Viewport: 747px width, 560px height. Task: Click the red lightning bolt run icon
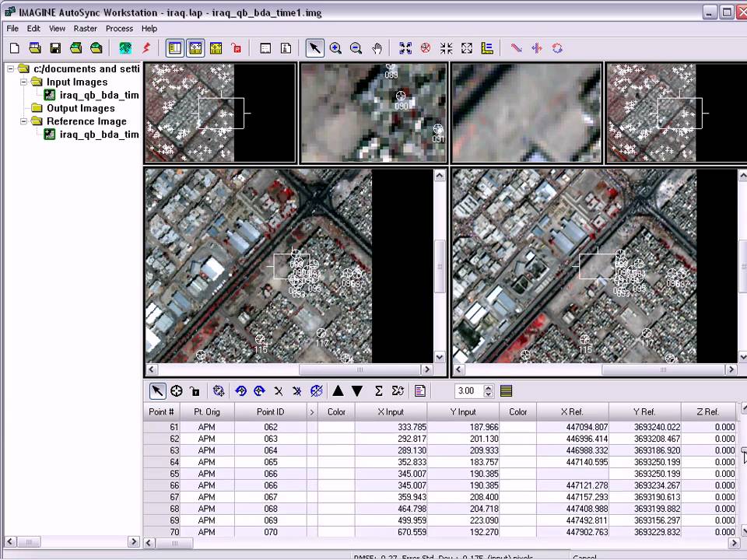[146, 48]
